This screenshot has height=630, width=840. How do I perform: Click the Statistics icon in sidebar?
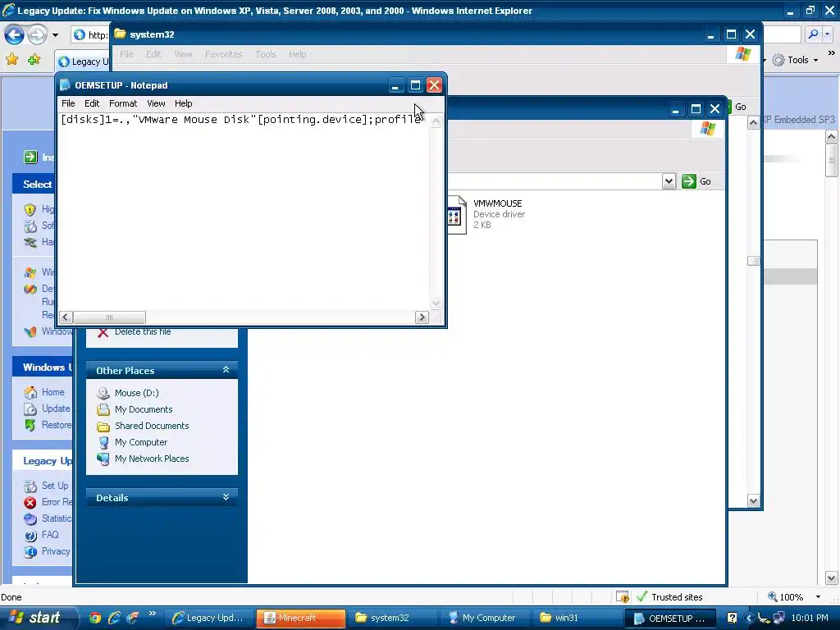(x=30, y=518)
